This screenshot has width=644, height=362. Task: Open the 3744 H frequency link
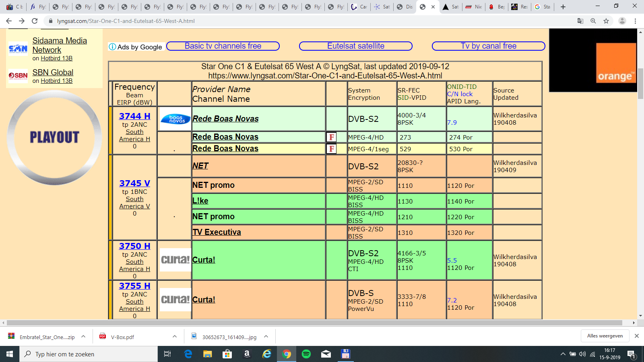click(134, 116)
